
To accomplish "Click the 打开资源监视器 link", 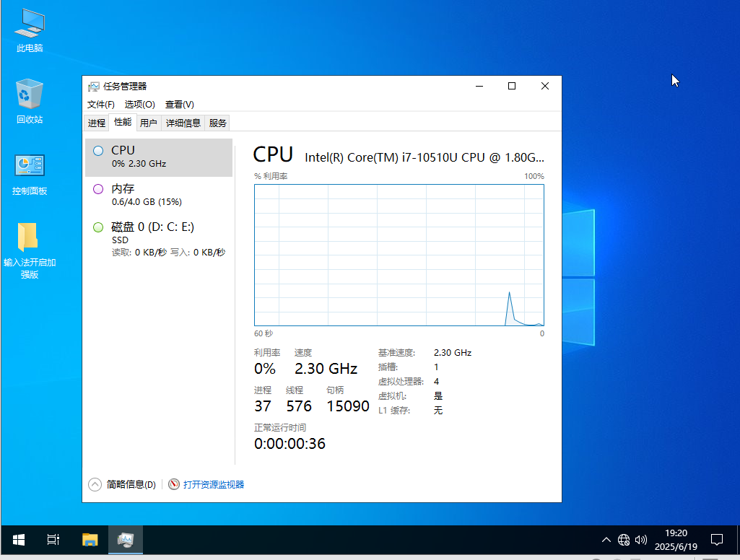I will [x=214, y=484].
